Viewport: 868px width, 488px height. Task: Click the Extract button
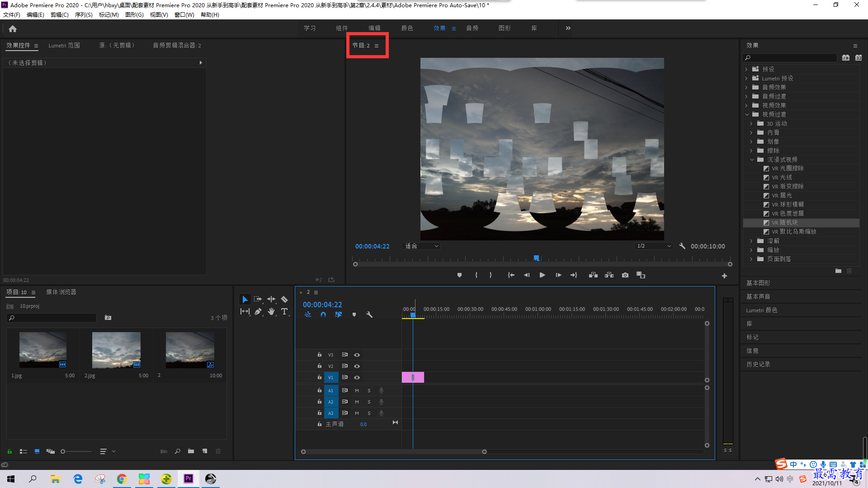tap(609, 275)
